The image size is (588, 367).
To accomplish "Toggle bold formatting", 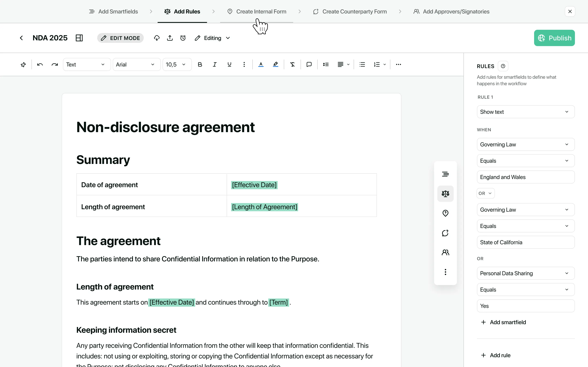I will 200,65.
